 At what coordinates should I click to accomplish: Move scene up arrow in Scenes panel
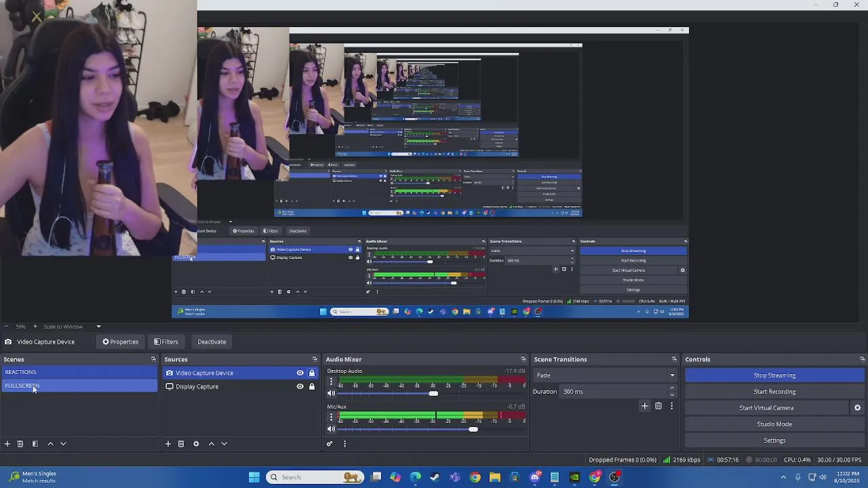[x=50, y=444]
